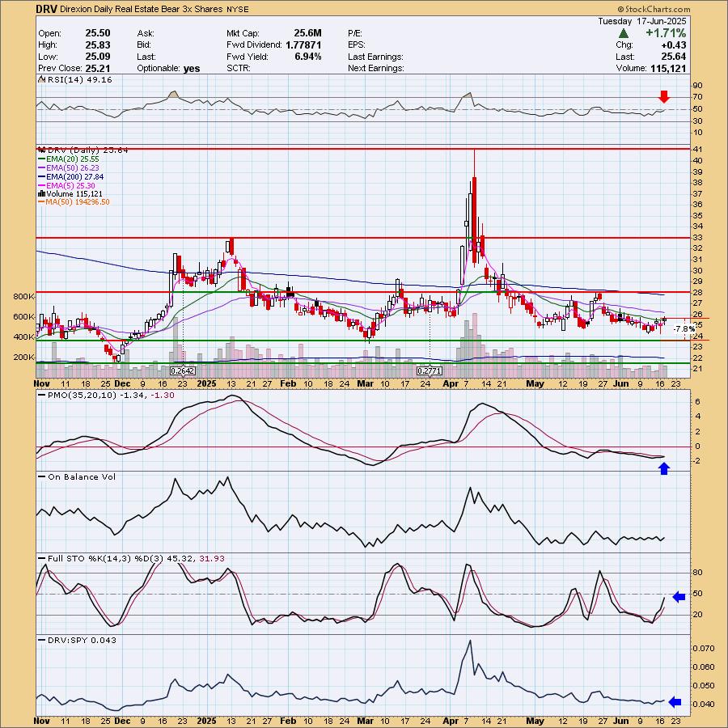Click the NYSE exchange label
The image size is (728, 728).
tap(238, 9)
